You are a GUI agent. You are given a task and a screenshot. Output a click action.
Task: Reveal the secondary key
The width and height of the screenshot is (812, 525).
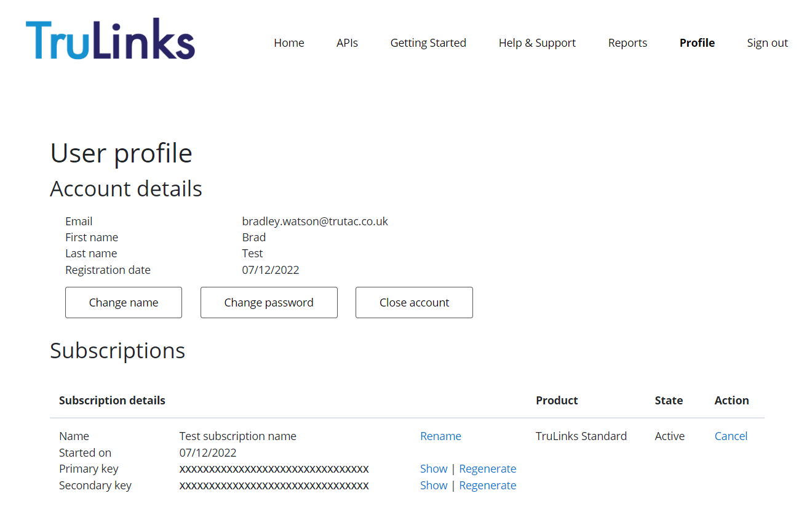[x=434, y=485]
